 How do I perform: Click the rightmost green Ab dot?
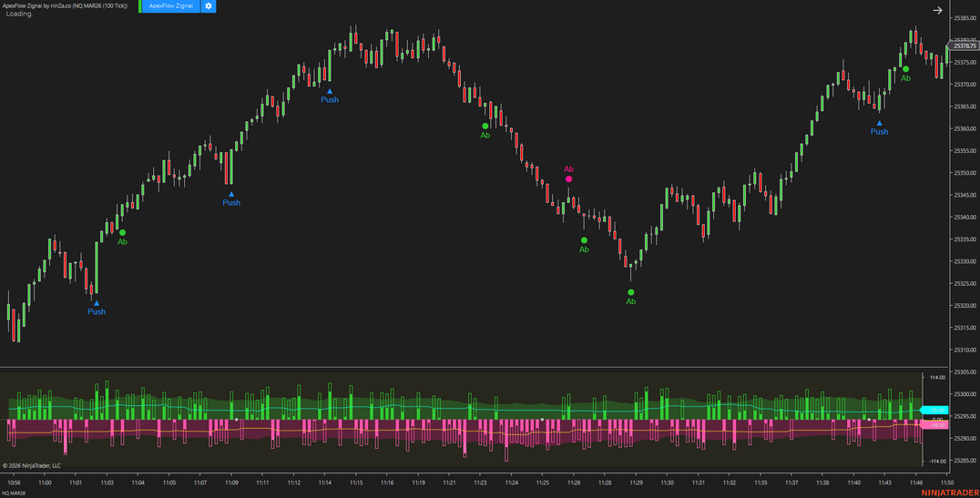tap(905, 69)
